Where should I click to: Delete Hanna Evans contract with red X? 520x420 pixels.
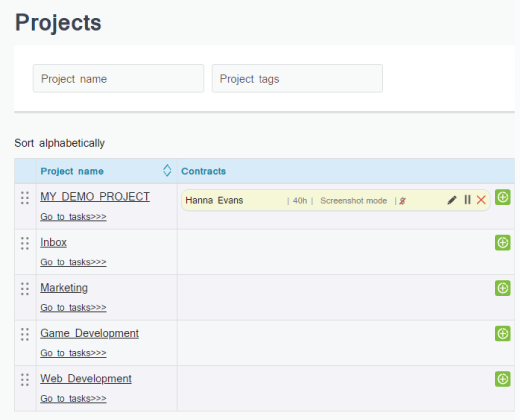pyautogui.click(x=481, y=200)
